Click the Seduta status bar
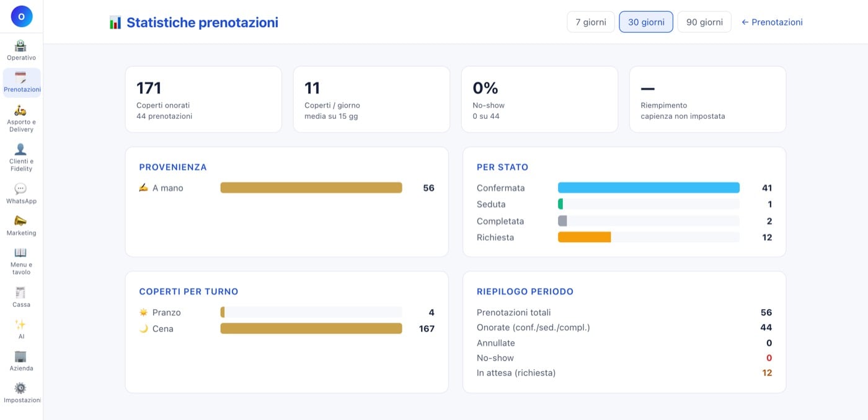Image resolution: width=868 pixels, height=420 pixels. (x=649, y=204)
